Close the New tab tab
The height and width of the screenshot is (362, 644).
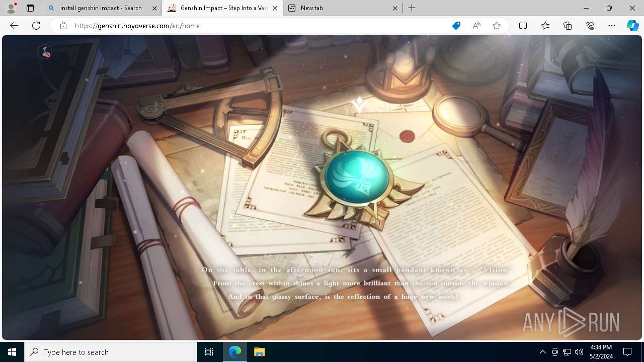point(395,8)
